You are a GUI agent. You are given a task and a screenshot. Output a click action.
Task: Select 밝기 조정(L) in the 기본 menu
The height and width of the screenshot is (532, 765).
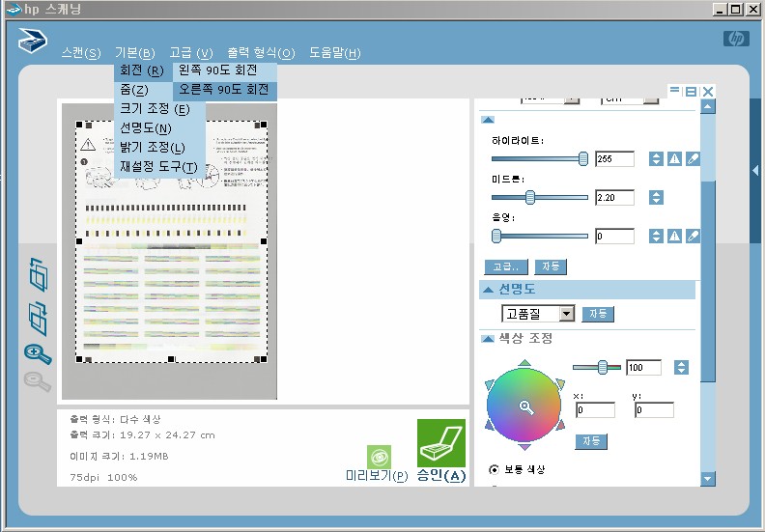click(152, 148)
